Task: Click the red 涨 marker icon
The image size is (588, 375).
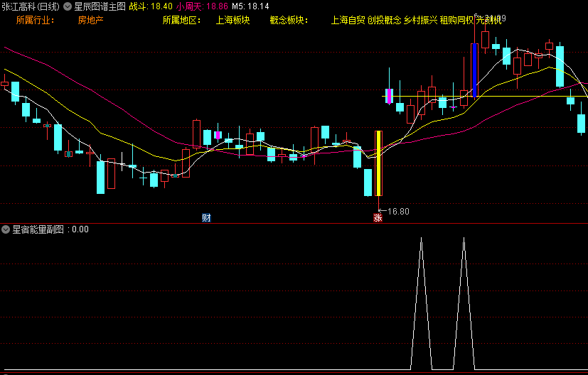Action: 378,217
